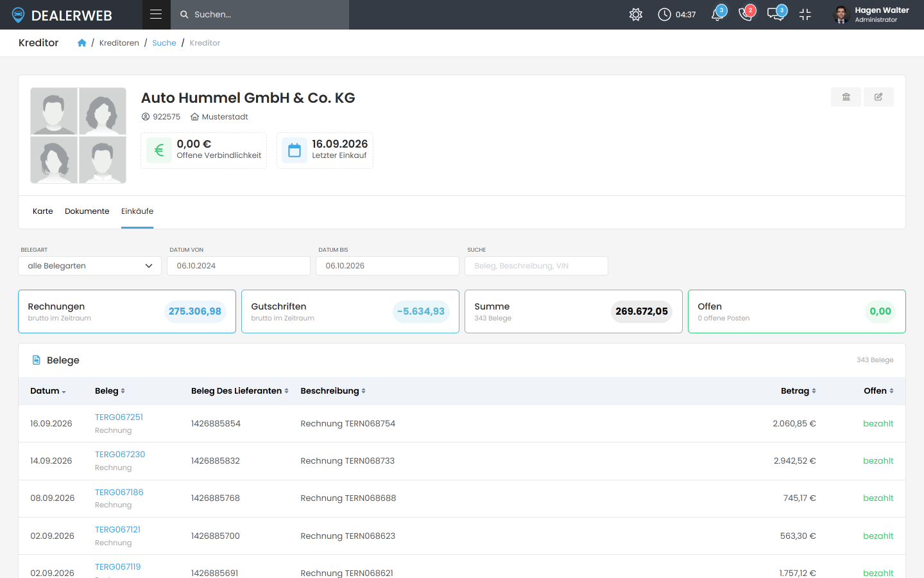Open document TERG067251

click(119, 417)
